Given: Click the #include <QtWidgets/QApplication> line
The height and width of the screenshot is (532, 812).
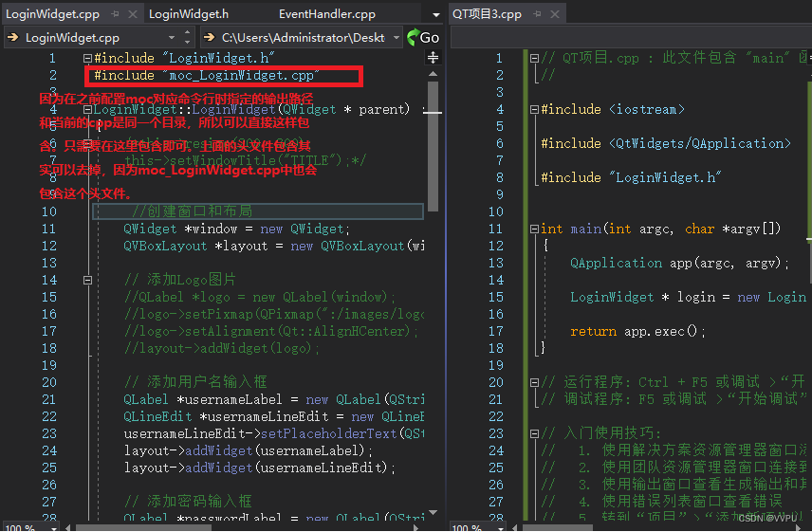Looking at the screenshot, I should (666, 143).
